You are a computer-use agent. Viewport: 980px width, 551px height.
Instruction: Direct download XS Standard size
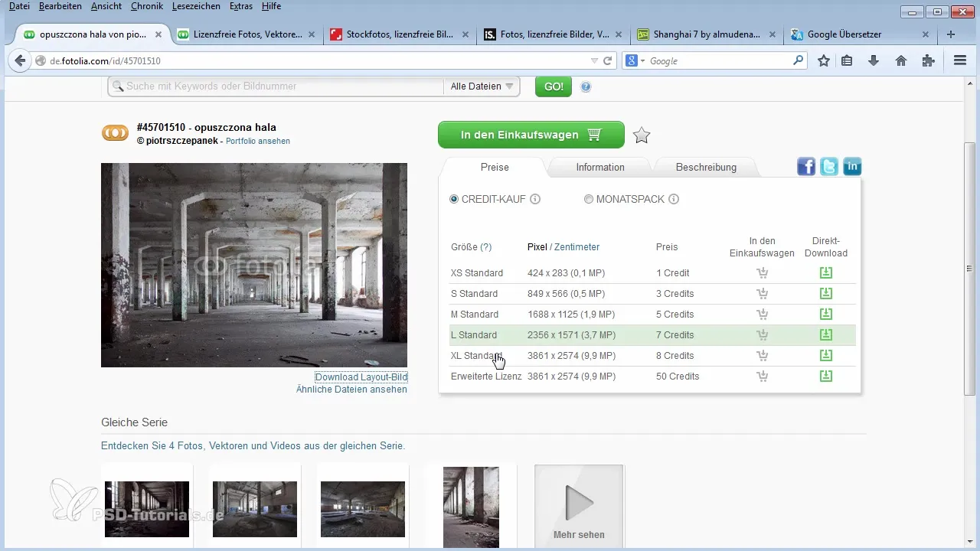pos(826,272)
